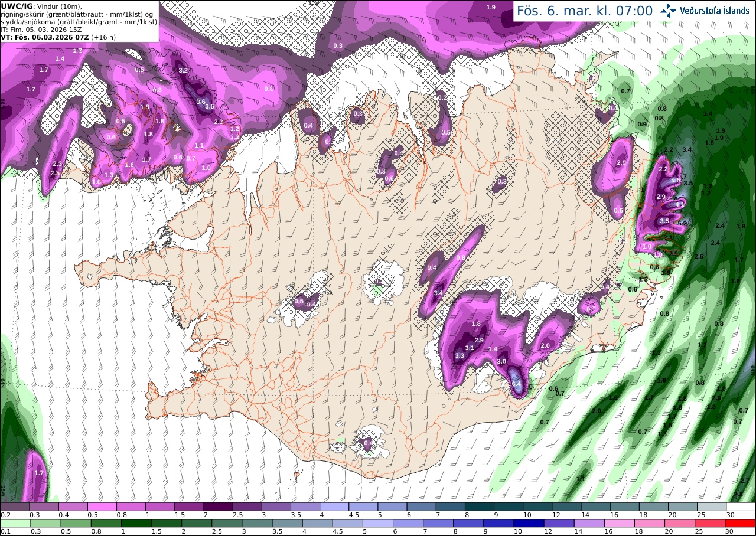This screenshot has width=756, height=536.
Task: Click the Veðurstofa Íslands logo
Action: tap(705, 10)
